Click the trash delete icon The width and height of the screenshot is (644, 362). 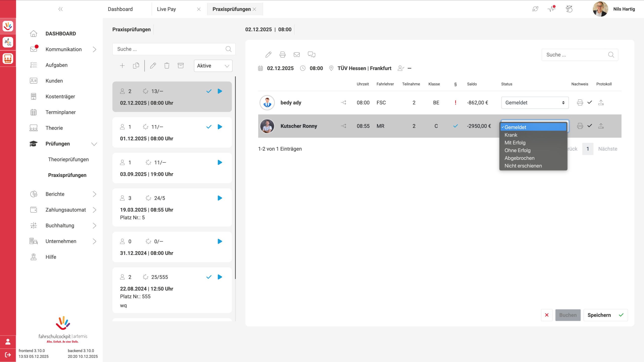click(167, 66)
